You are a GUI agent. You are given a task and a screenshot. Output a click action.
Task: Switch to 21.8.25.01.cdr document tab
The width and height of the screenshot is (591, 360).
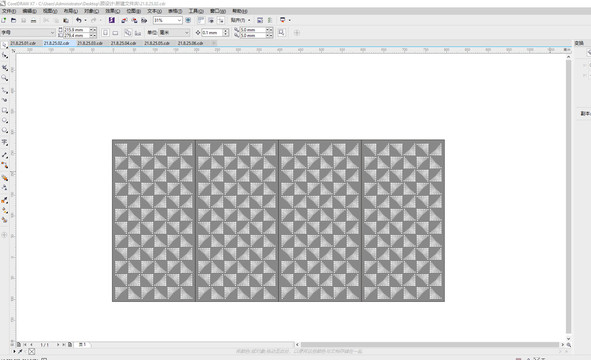click(x=23, y=43)
